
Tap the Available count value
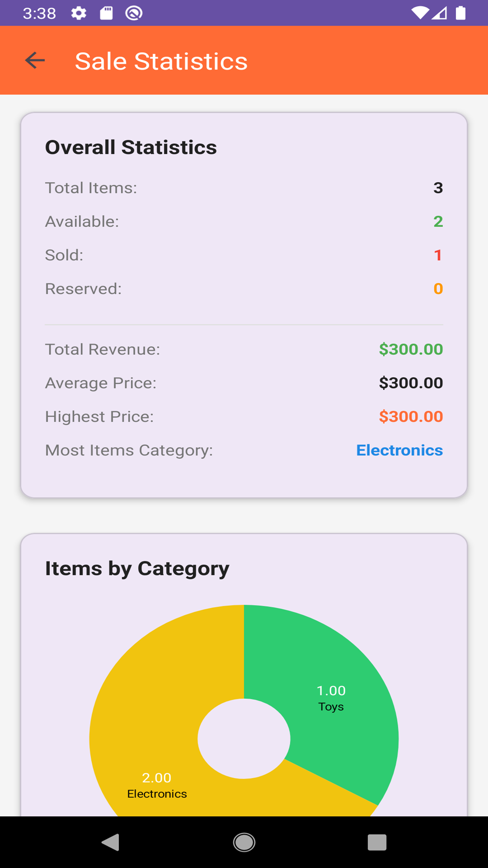click(x=438, y=222)
